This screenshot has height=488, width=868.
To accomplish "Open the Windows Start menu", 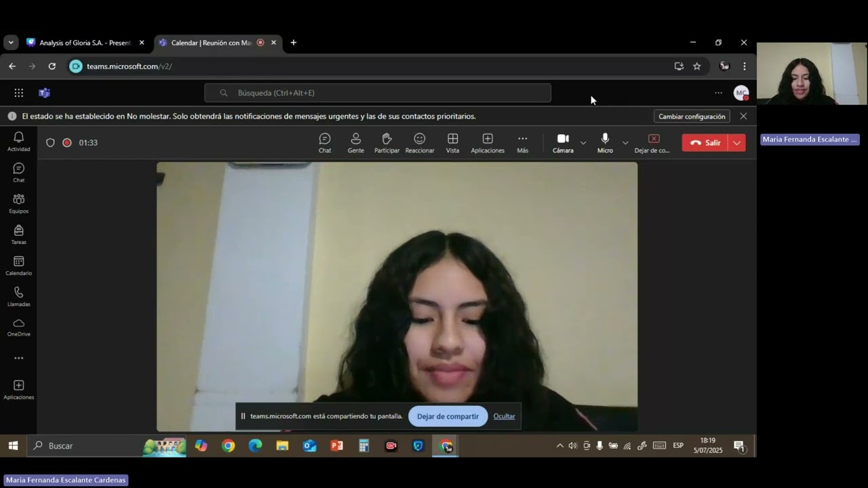I will coord(13,445).
